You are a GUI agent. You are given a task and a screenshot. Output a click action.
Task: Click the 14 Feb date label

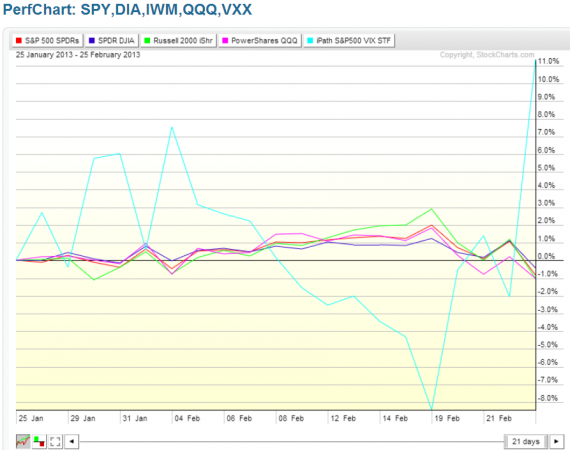(395, 418)
